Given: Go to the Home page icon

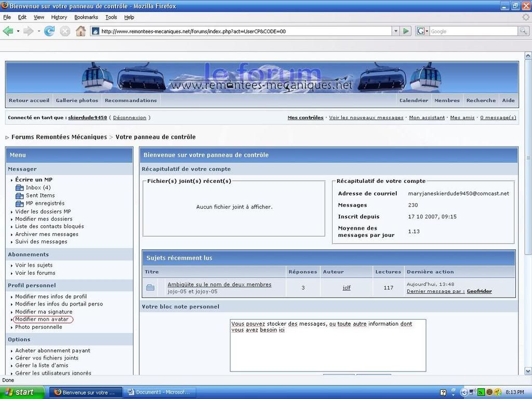Looking at the screenshot, I should pos(81,31).
